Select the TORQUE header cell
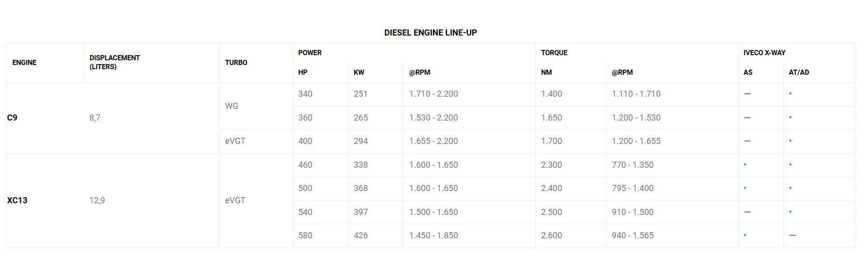 point(554,53)
